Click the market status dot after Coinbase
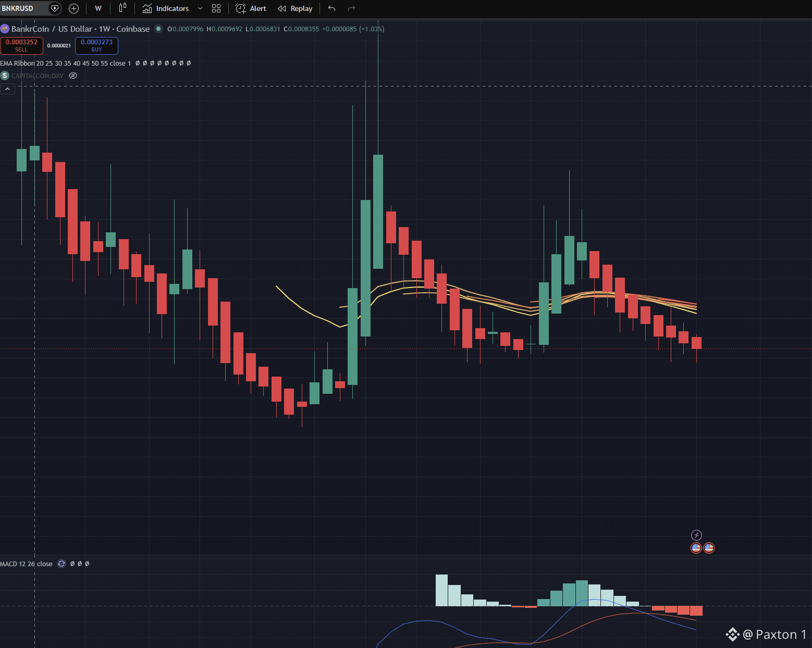This screenshot has height=648, width=812. (x=158, y=29)
